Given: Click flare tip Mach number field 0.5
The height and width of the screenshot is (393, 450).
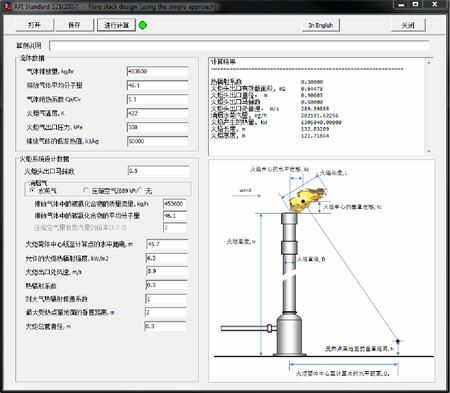Looking at the screenshot, I should pyautogui.click(x=159, y=171).
